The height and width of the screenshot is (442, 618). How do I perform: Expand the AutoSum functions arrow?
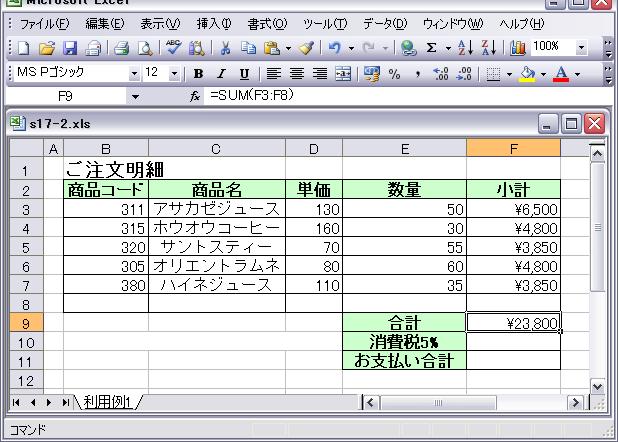click(448, 49)
